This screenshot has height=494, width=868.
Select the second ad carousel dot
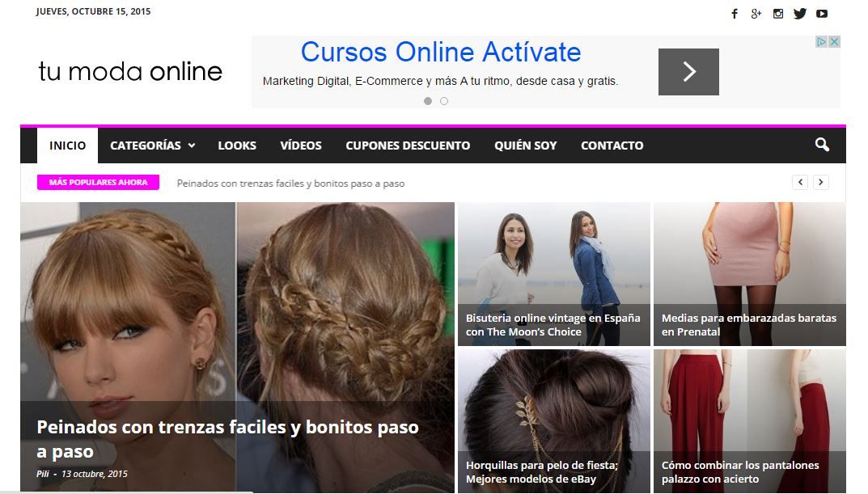click(444, 101)
